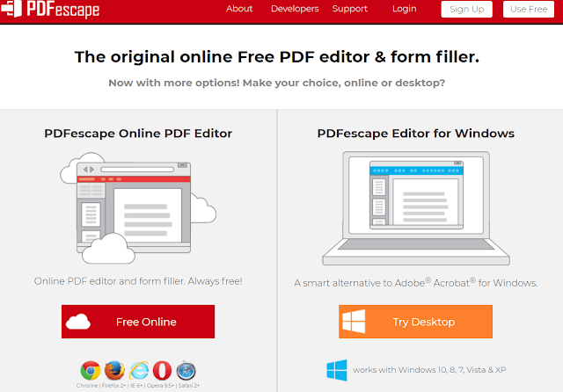Click the laptop desktop editor illustration
Viewport: 563px width, 392px height.
416,208
